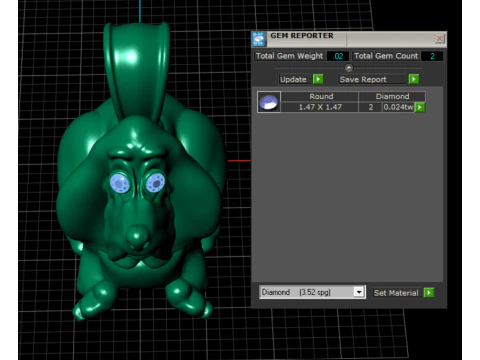
Task: Click the 0.024tw weight value
Action: tap(398, 107)
